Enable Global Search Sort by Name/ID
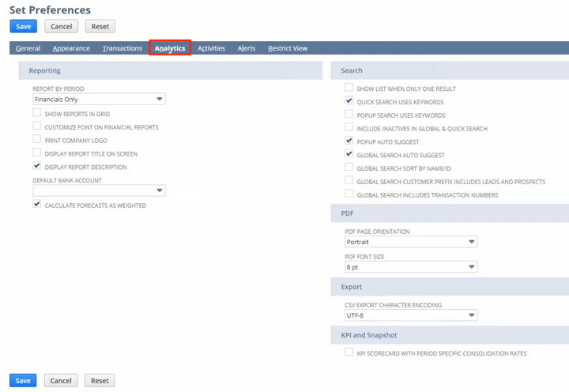The image size is (569, 392). (x=349, y=168)
